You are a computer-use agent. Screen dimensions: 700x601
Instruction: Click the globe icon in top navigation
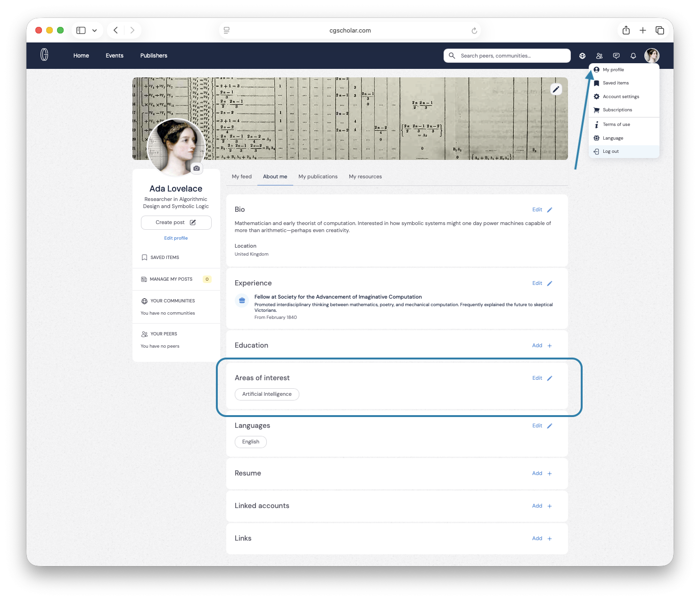coord(582,56)
